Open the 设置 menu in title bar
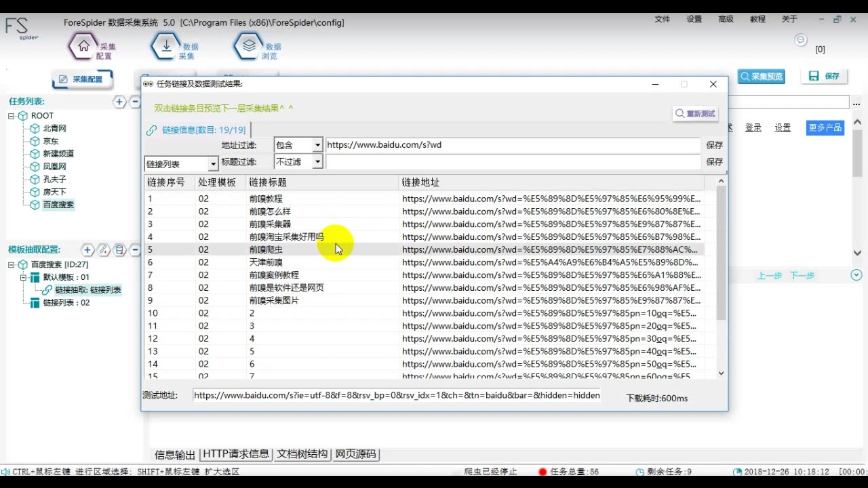This screenshot has height=488, width=868. pos(694,20)
